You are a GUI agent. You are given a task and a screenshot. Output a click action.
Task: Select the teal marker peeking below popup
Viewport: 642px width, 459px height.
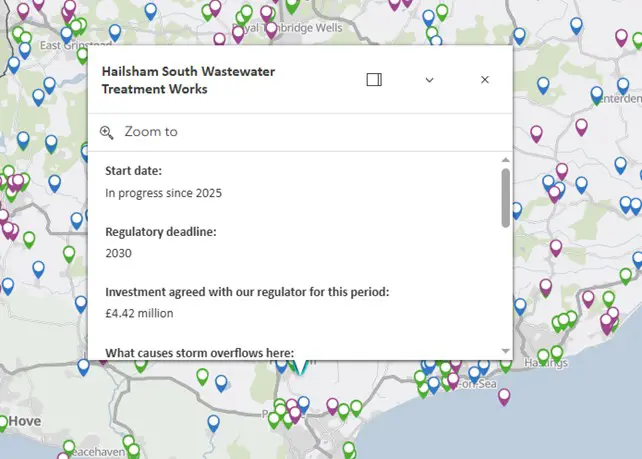[299, 368]
